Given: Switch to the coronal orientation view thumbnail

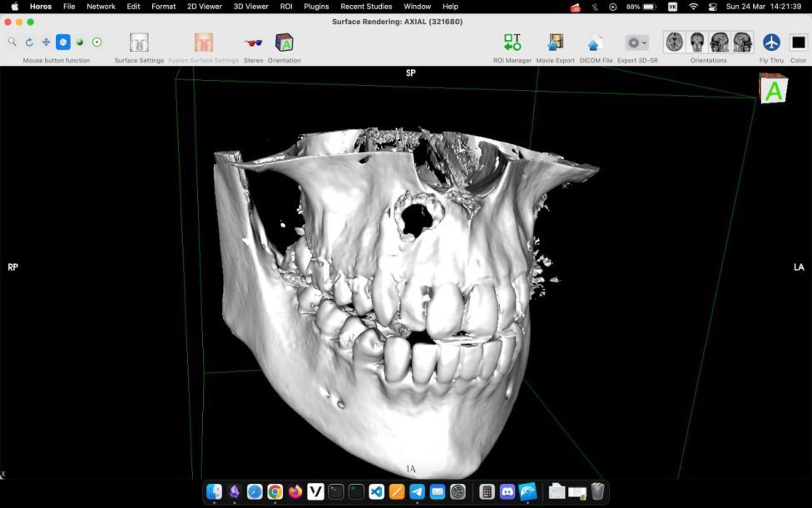Looking at the screenshot, I should point(697,42).
